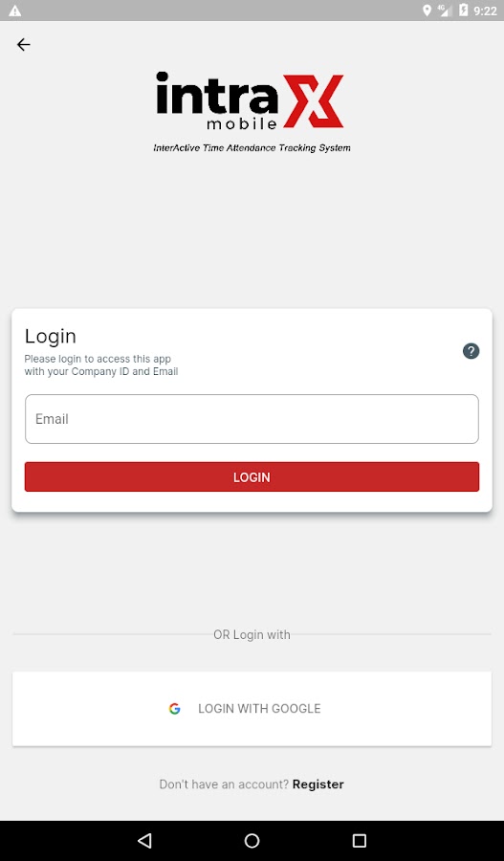Screen dimensions: 504x861
Task: Tap the red X in intraX logo
Action: click(x=313, y=101)
